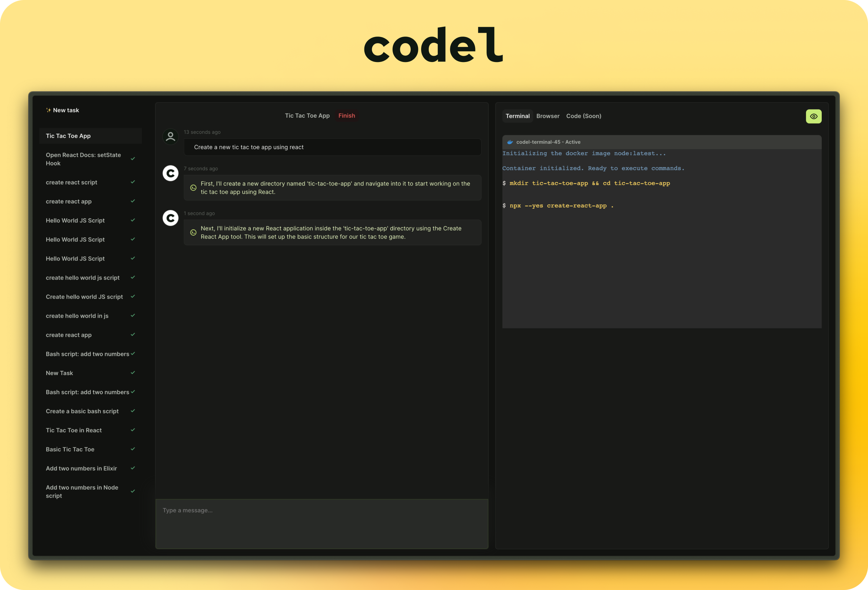Toggle checkmark on 'create react app' task
Image resolution: width=868 pixels, height=590 pixels.
click(132, 201)
